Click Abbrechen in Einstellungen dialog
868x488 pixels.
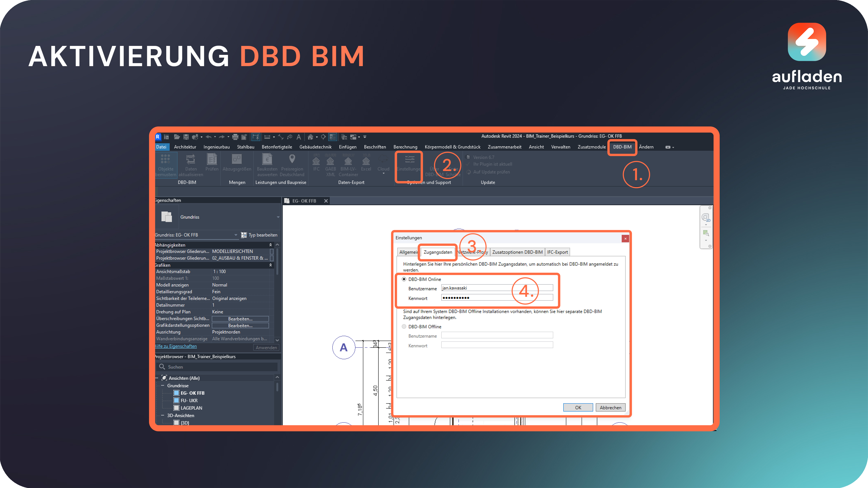[x=610, y=407]
